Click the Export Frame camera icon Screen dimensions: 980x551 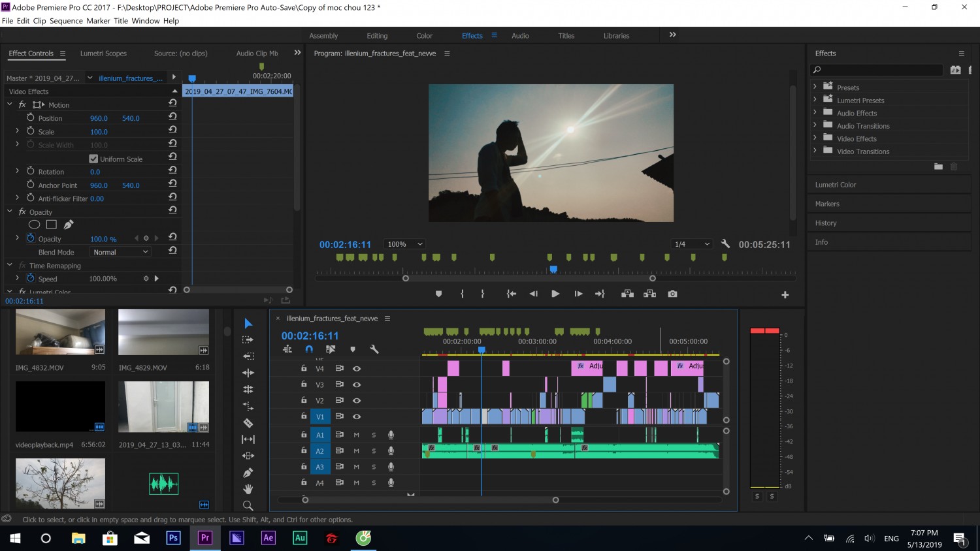point(672,294)
